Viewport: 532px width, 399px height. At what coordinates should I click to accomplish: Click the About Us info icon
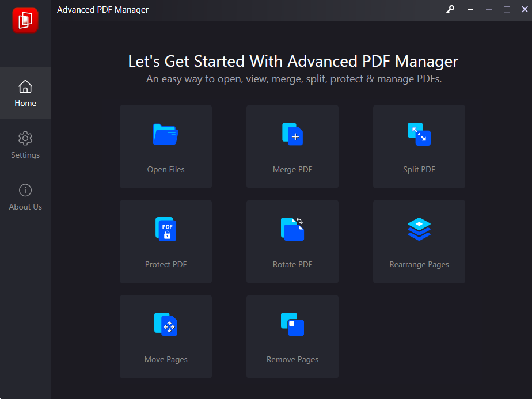pyautogui.click(x=25, y=190)
